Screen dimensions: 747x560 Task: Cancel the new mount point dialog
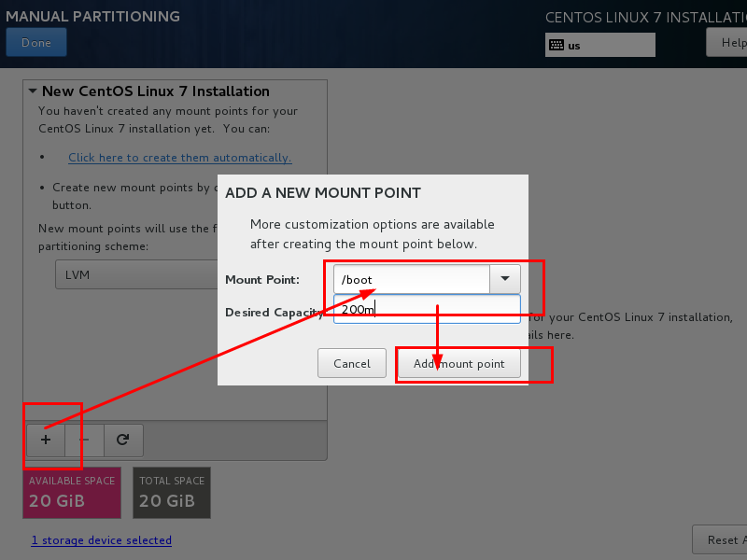(352, 363)
